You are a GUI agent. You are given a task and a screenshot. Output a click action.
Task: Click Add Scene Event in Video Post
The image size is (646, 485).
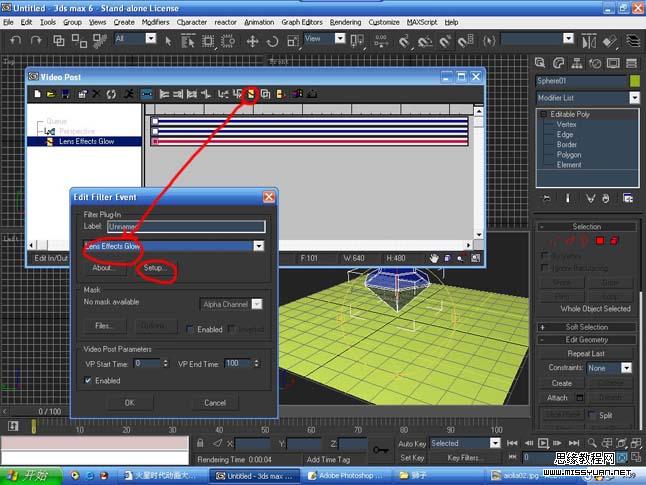pos(223,94)
